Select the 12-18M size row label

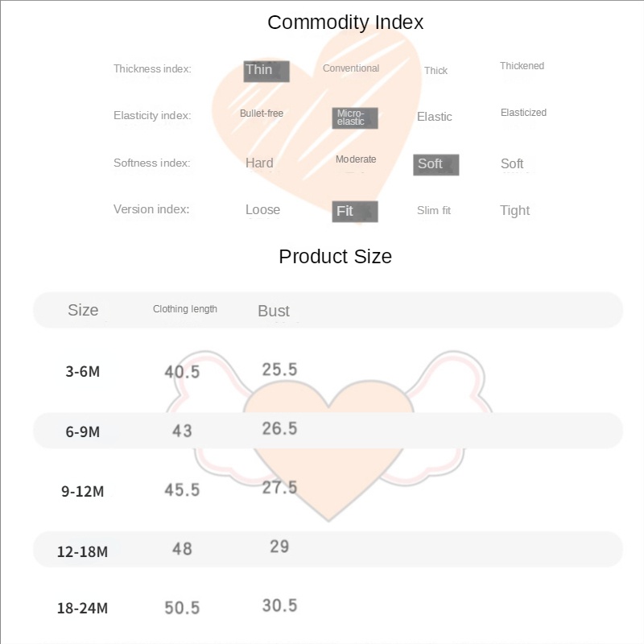tap(83, 551)
